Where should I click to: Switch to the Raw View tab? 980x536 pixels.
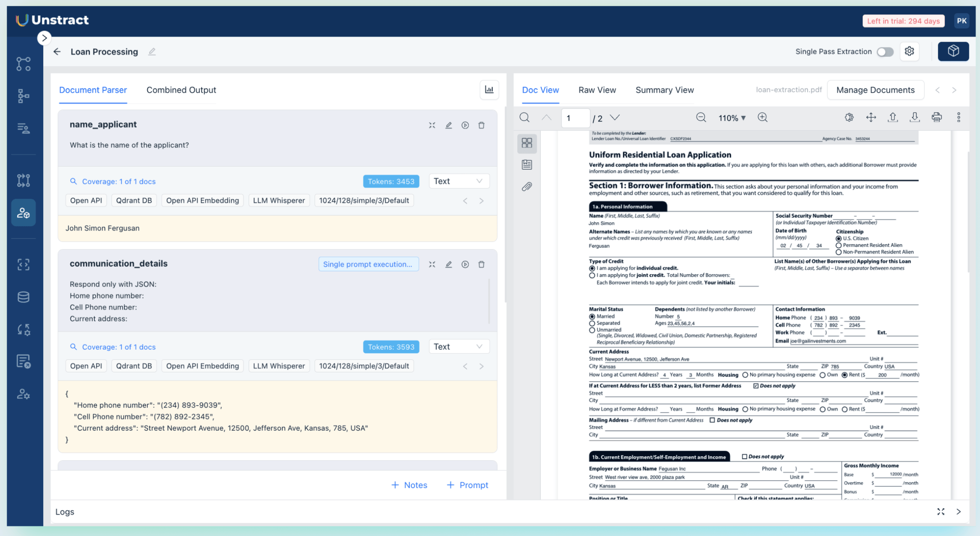(x=597, y=90)
